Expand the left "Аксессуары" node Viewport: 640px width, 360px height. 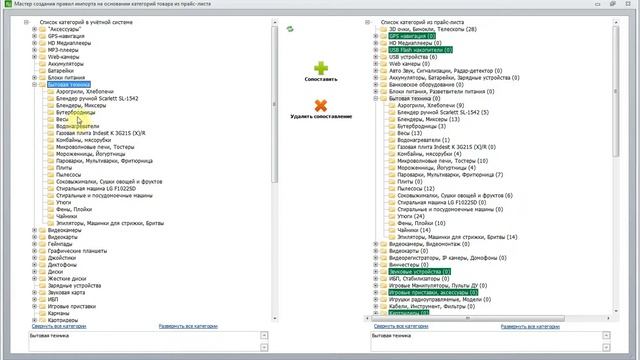(34, 29)
